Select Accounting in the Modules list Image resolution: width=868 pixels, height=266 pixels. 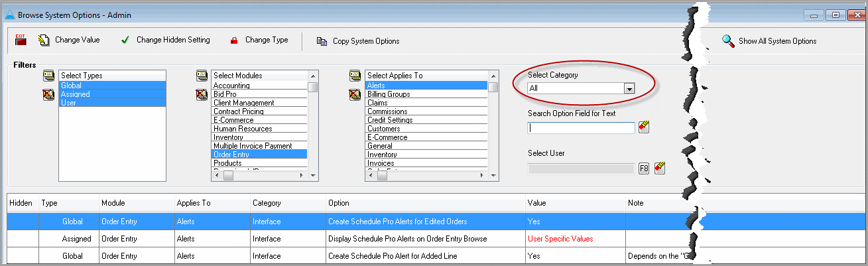pos(259,86)
